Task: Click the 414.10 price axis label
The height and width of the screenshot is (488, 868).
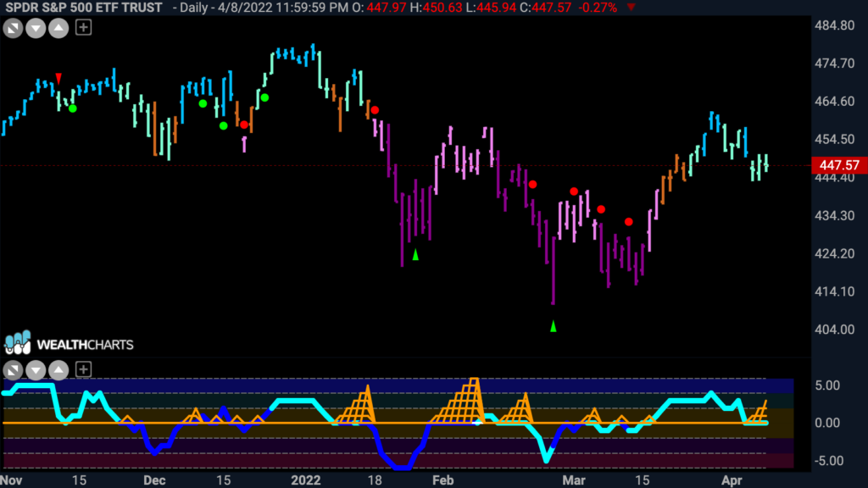Action: pyautogui.click(x=834, y=291)
